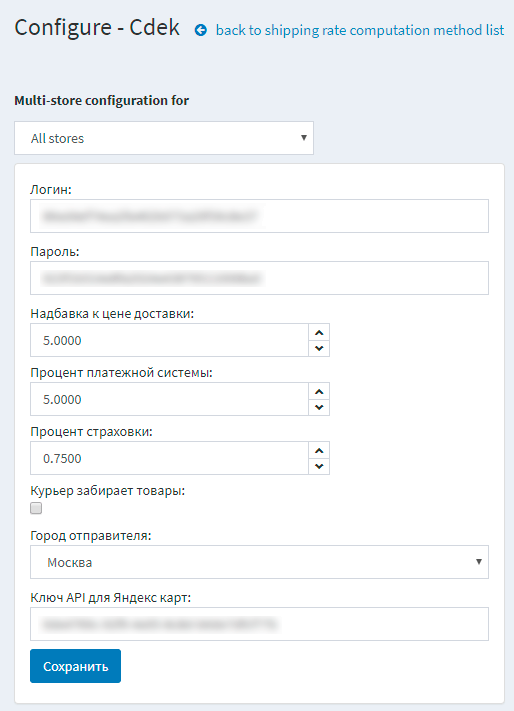Increase Процент страховки value
514x711 pixels.
tap(319, 451)
